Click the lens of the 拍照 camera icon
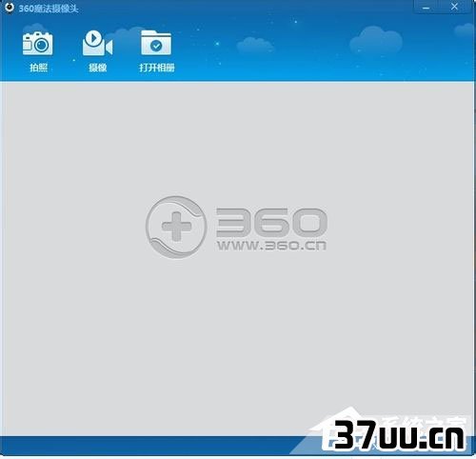 pos(42,46)
